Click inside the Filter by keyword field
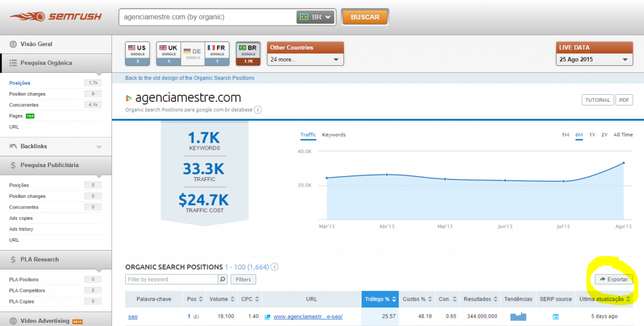 [171, 279]
